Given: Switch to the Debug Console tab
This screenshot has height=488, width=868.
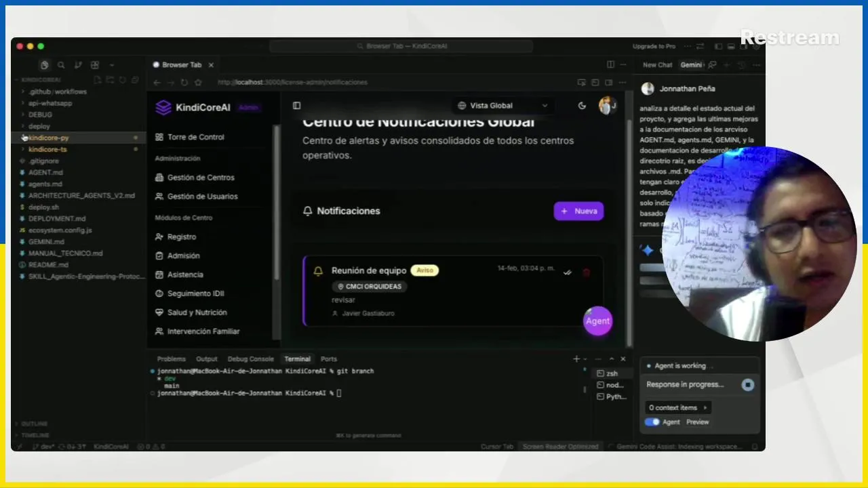Looking at the screenshot, I should click(x=251, y=359).
